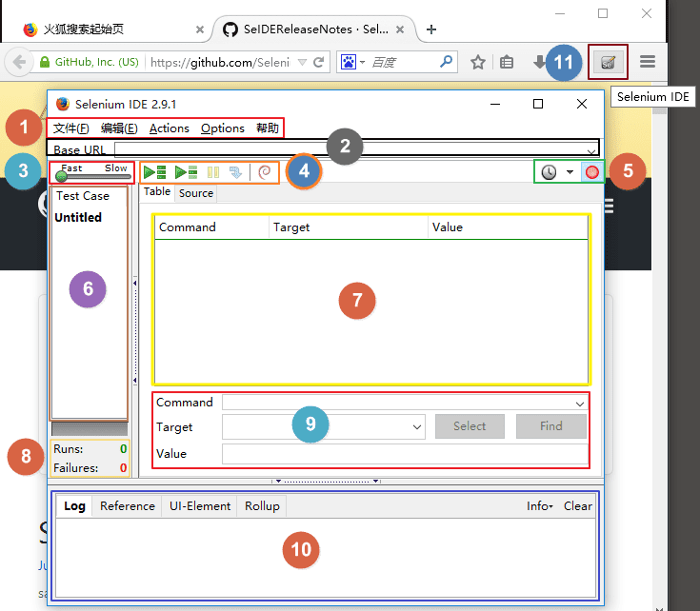Screen dimensions: 700x611
Task: Click the Selenium IDE browser toolbar icon
Action: coord(608,62)
